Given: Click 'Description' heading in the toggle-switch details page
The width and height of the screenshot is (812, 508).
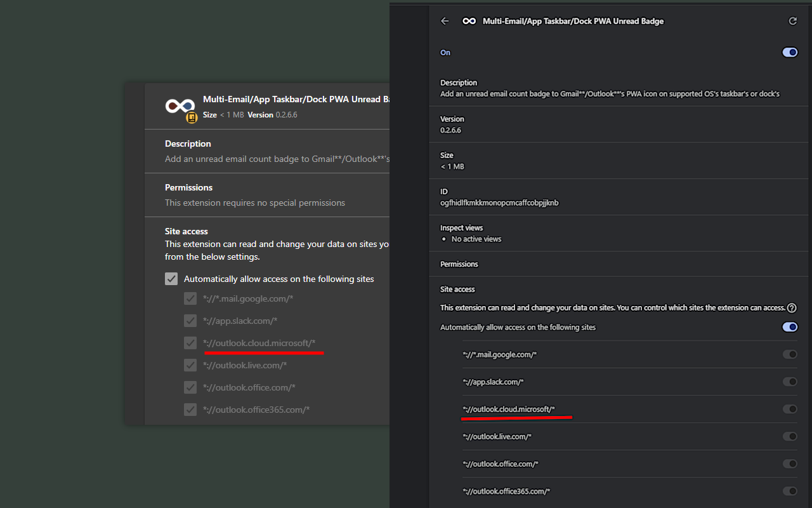Looking at the screenshot, I should (x=459, y=83).
